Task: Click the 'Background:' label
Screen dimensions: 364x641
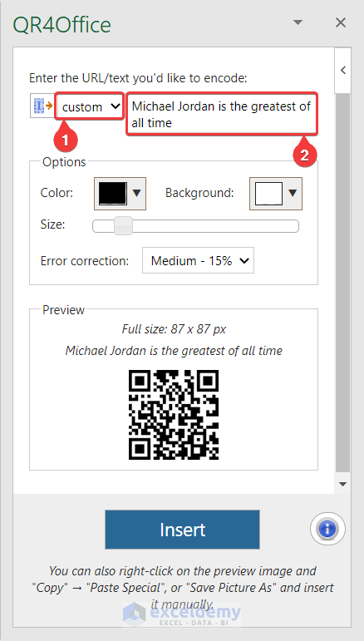Action: [x=199, y=193]
